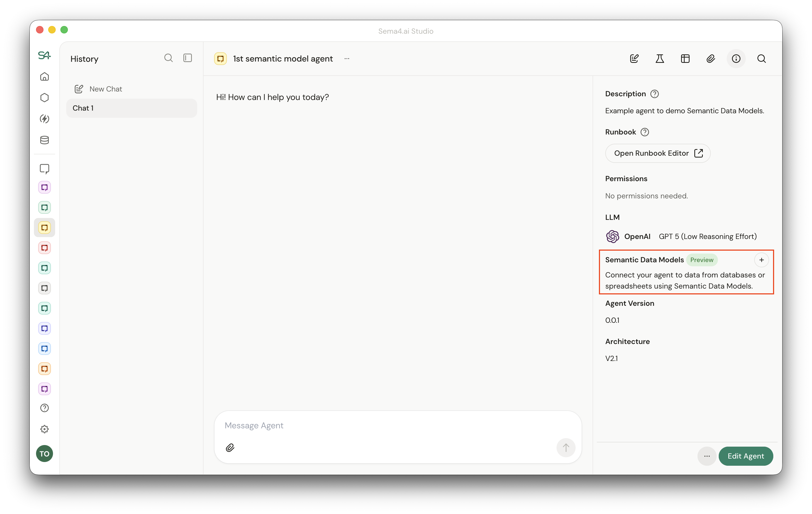
Task: Click Open Runbook Editor
Action: click(x=657, y=153)
